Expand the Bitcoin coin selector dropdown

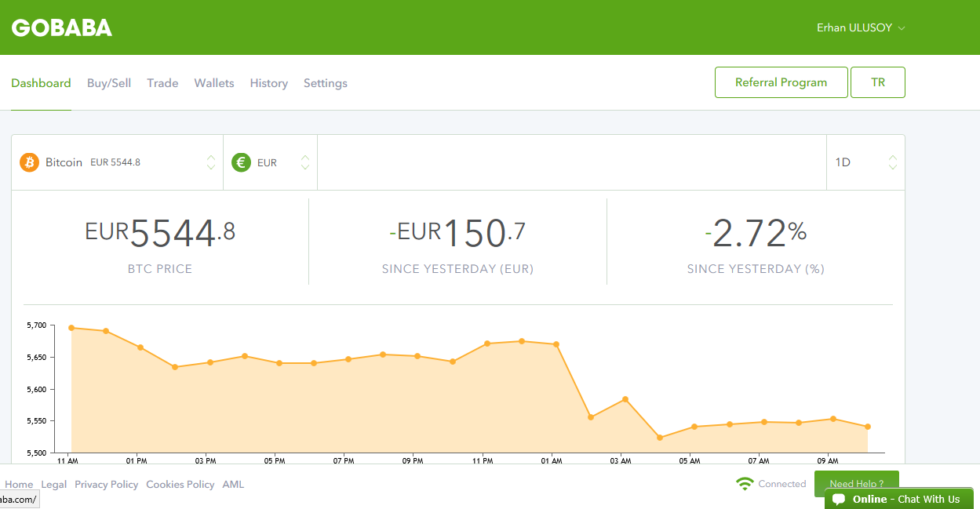pos(210,162)
